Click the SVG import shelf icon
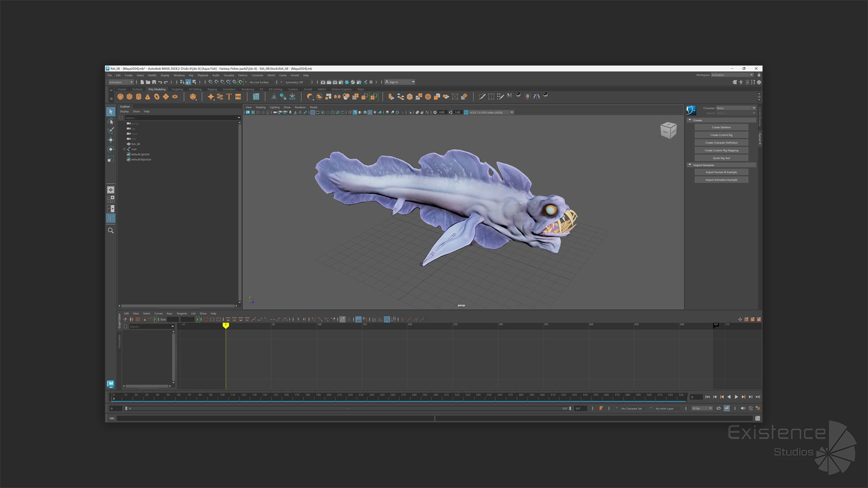 click(238, 97)
